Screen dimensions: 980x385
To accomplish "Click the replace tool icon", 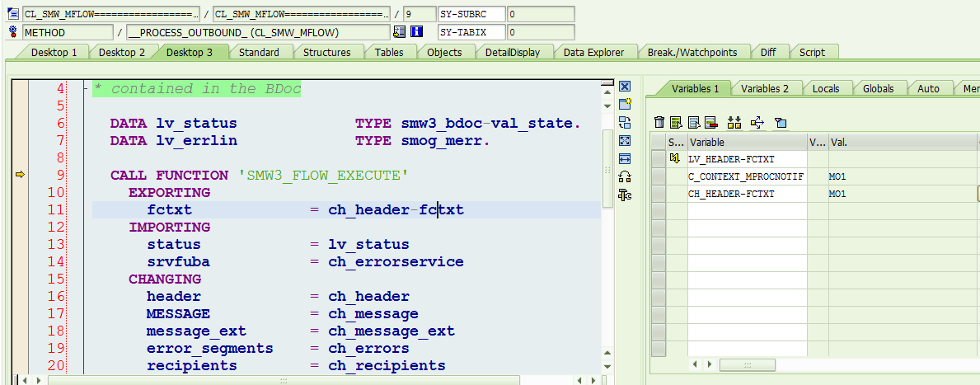I will coord(625,123).
